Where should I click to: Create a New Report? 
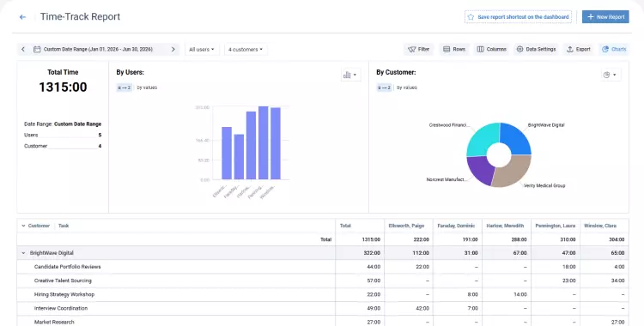605,17
